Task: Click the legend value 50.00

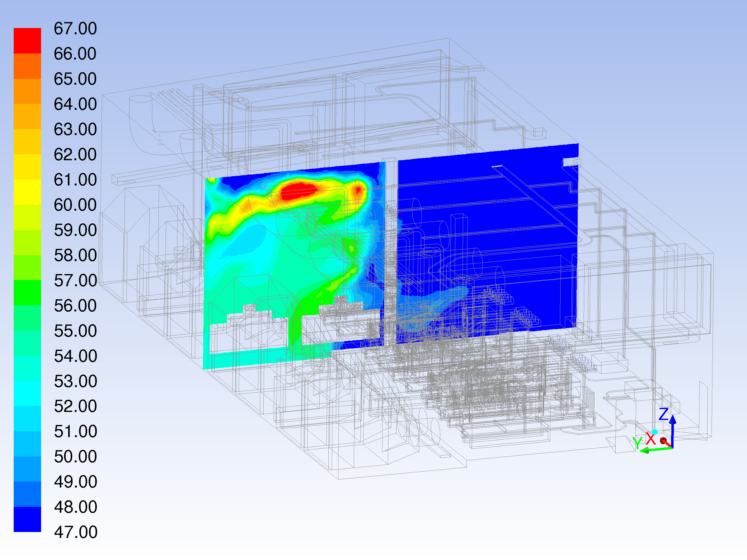Action: pos(75,457)
